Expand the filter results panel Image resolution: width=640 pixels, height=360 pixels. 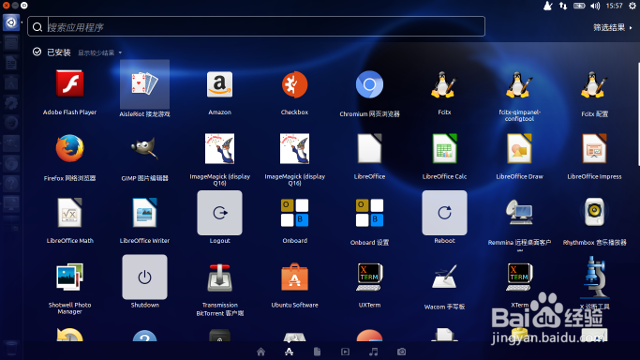pos(612,27)
